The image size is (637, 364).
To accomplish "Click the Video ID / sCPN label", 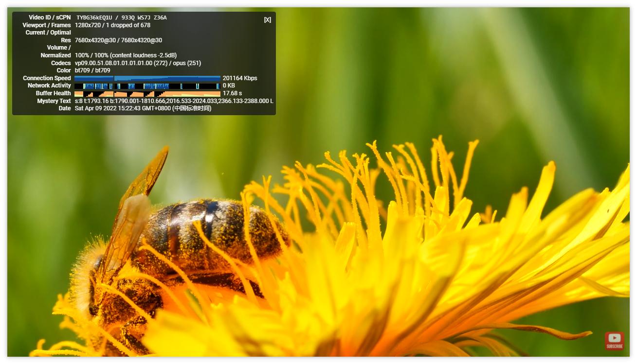I will click(50, 17).
